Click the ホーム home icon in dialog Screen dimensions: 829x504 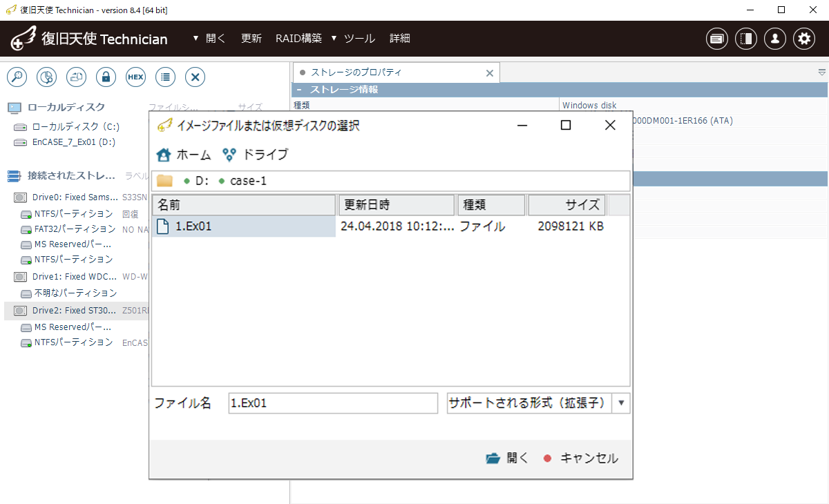[164, 155]
